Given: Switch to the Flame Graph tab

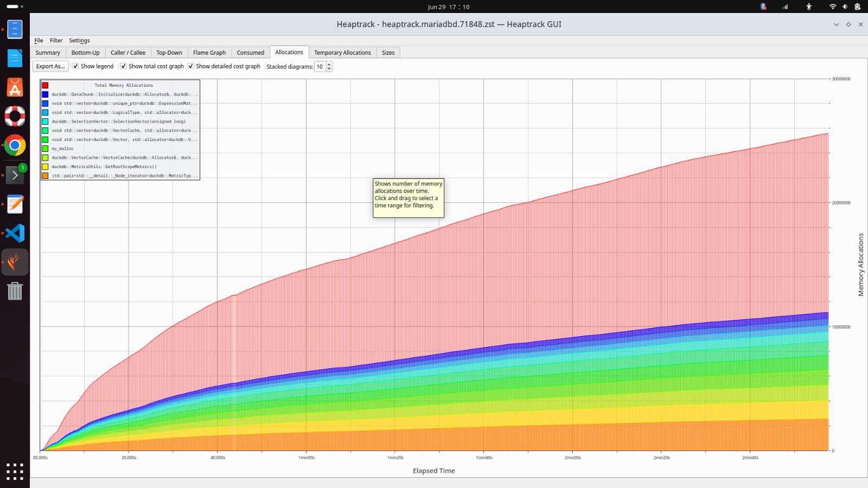Looking at the screenshot, I should pos(209,53).
